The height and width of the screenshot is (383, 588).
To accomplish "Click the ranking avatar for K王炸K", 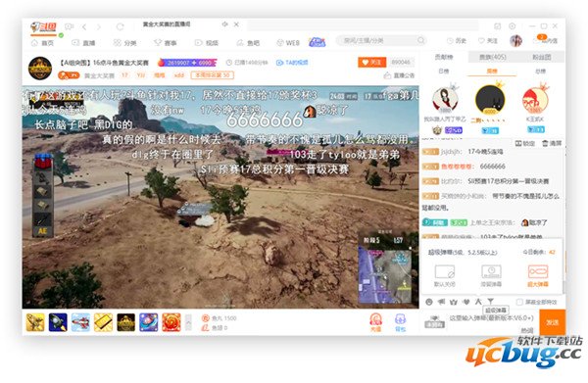I will [x=535, y=100].
